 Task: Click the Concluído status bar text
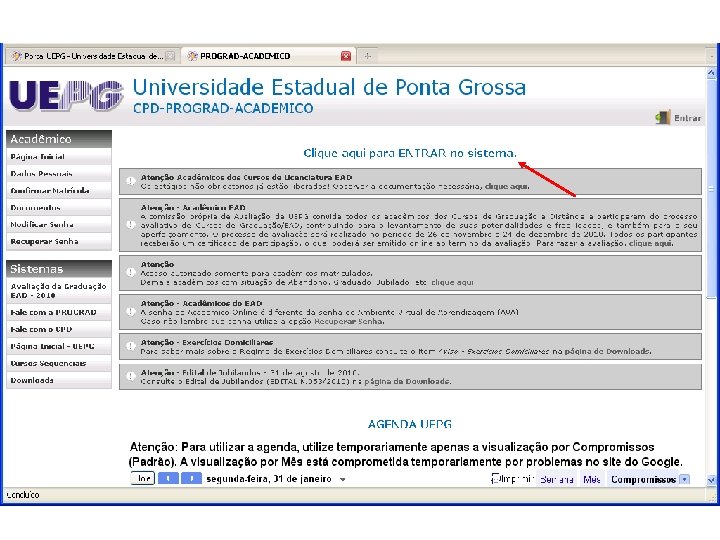click(x=22, y=495)
